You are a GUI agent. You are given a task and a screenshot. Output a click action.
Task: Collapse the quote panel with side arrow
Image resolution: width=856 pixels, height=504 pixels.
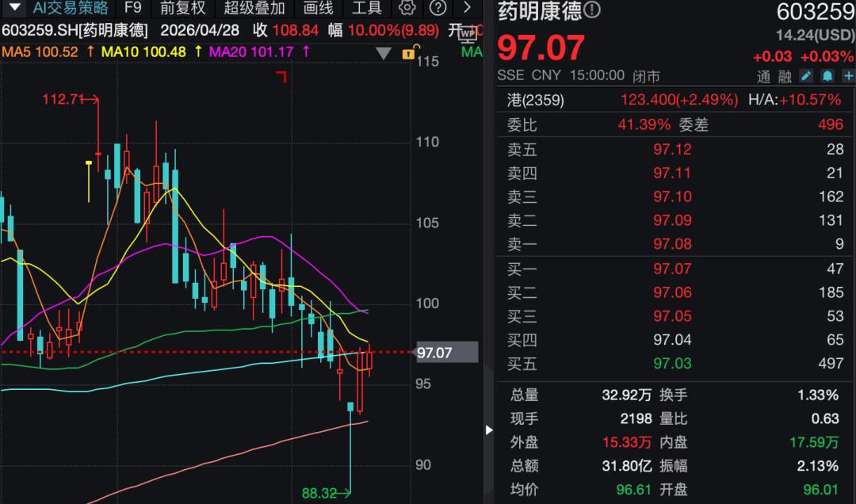[489, 430]
